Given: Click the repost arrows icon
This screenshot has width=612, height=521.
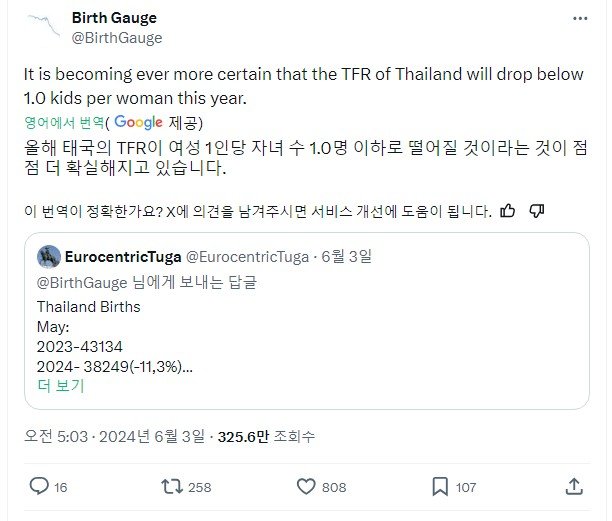Looking at the screenshot, I should (172, 486).
